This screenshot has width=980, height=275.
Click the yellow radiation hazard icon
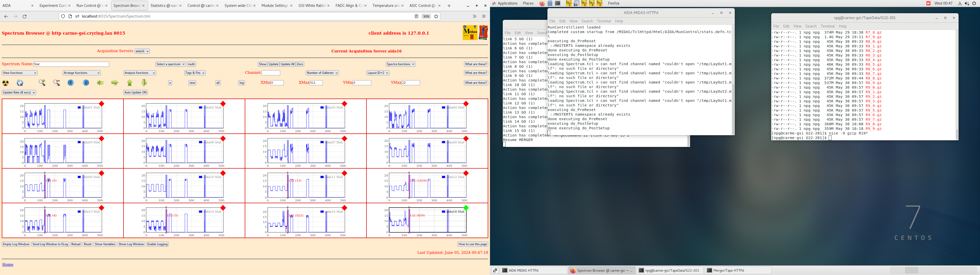[6, 83]
